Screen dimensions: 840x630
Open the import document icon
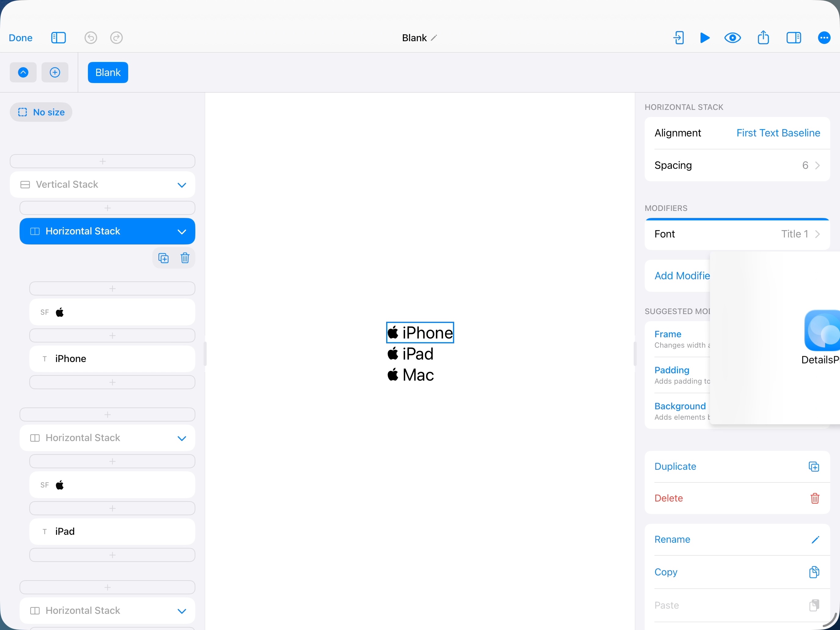[x=679, y=38]
